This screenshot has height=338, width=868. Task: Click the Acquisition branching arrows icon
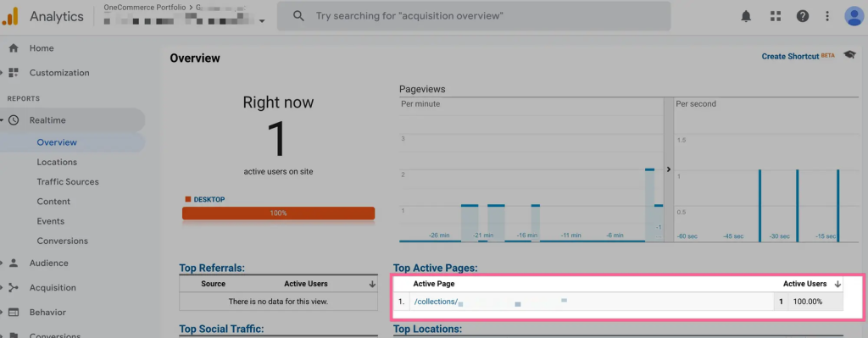point(14,288)
